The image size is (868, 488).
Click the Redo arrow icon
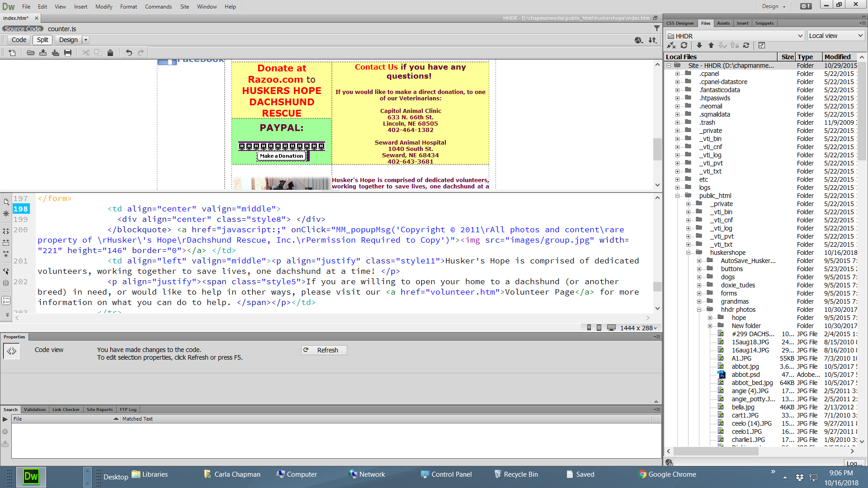[x=141, y=53]
